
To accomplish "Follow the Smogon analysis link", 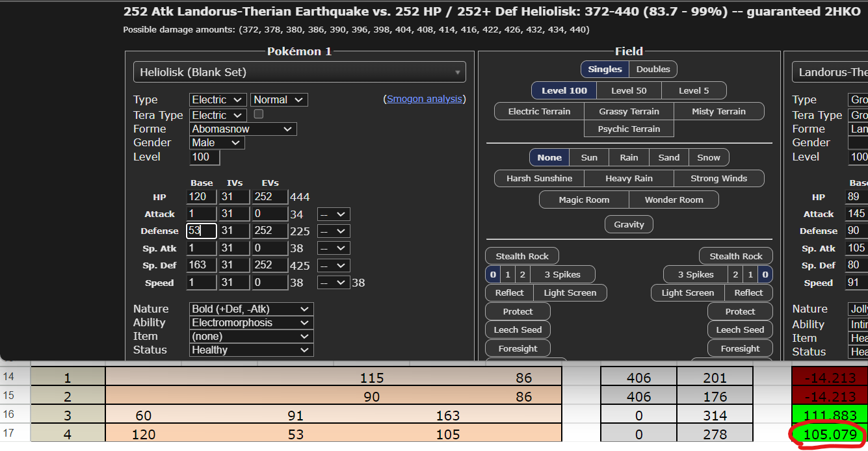I will tap(425, 99).
